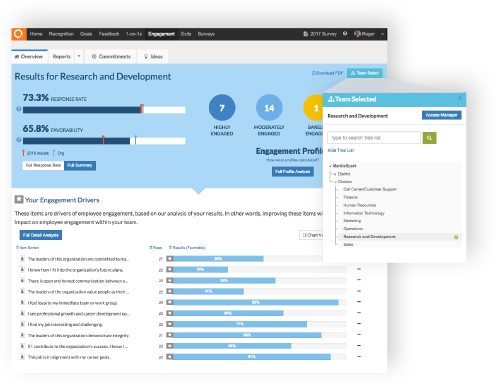Click in the tree list search field
Screen dimensions: 497x386
pos(374,138)
